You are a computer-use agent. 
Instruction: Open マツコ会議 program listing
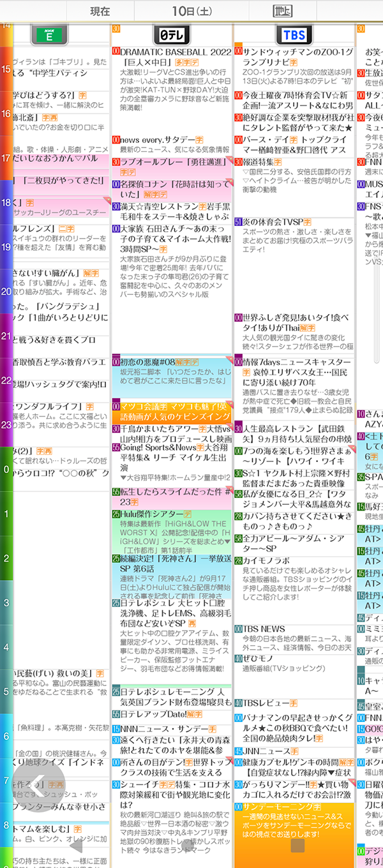point(171,412)
